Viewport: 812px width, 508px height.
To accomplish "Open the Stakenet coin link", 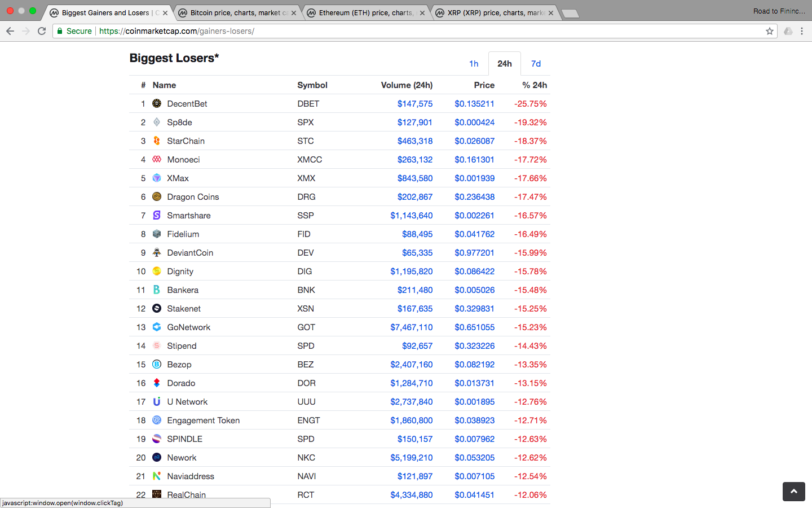I will [x=184, y=309].
